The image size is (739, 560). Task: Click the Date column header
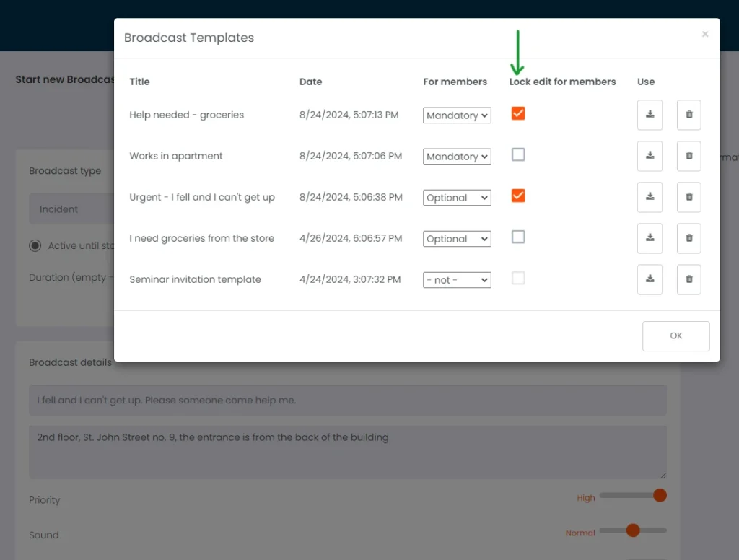click(310, 82)
